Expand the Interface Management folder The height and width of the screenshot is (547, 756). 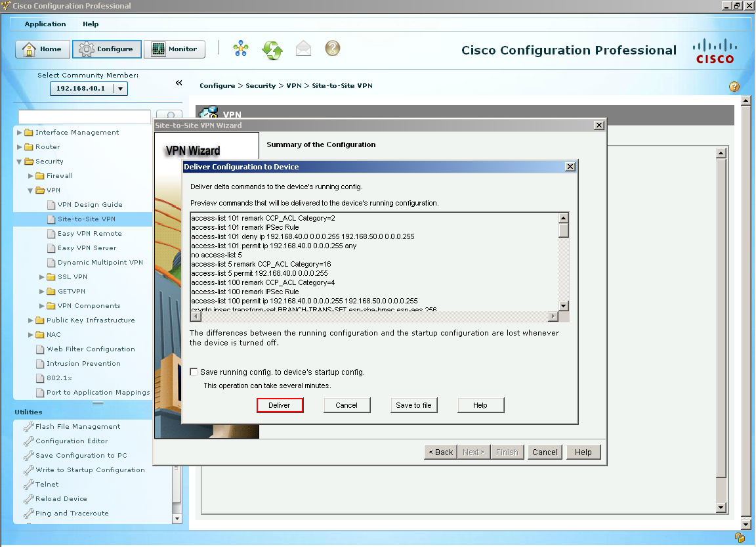point(19,132)
